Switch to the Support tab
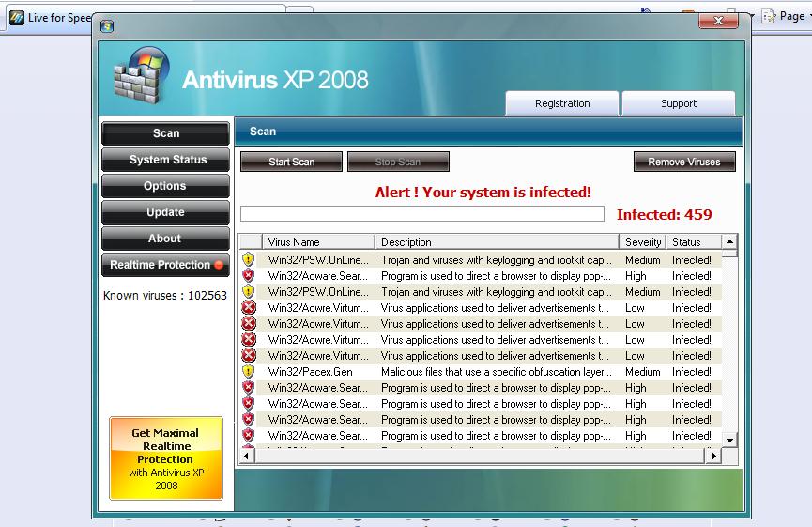The height and width of the screenshot is (527, 812). point(679,103)
